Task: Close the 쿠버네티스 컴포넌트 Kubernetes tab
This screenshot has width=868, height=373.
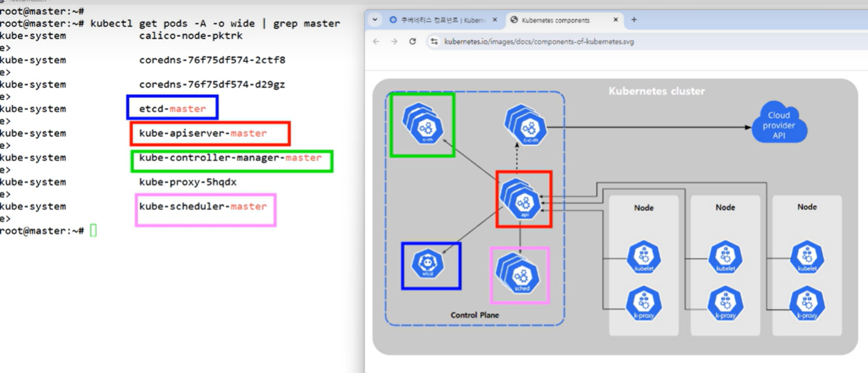Action: point(495,20)
